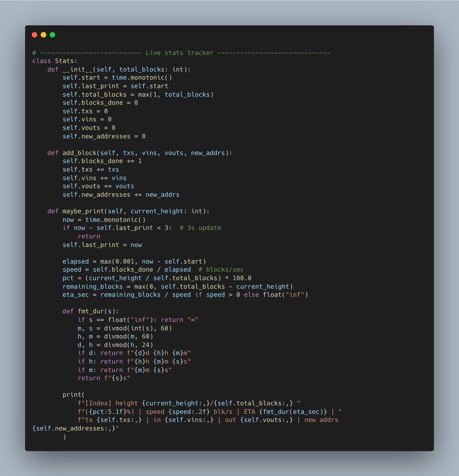Click the line starting 'remaining_blocks = max(0'
The image size is (459, 476).
(178, 286)
